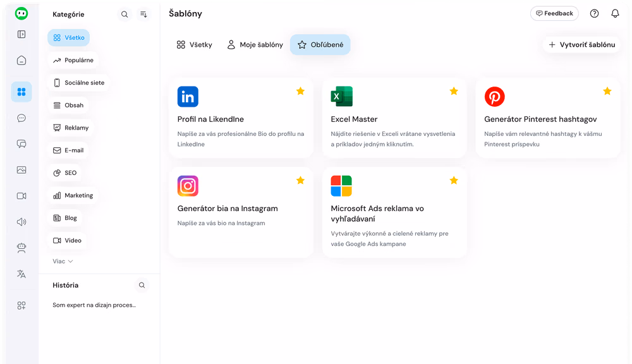Click Vytvoriť šablónu button
This screenshot has height=364, width=632.
581,45
